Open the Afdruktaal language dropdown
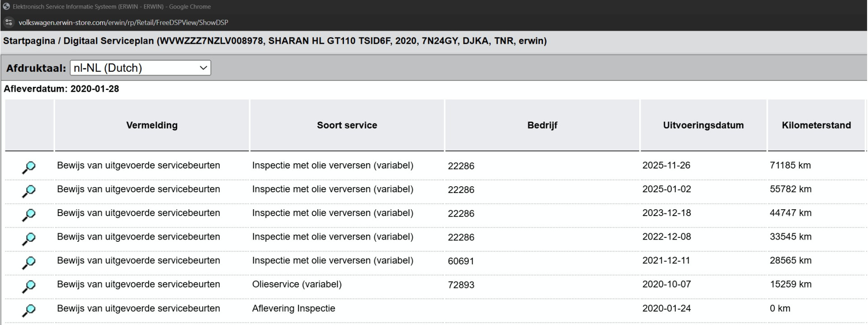The height and width of the screenshot is (325, 868). pyautogui.click(x=140, y=68)
